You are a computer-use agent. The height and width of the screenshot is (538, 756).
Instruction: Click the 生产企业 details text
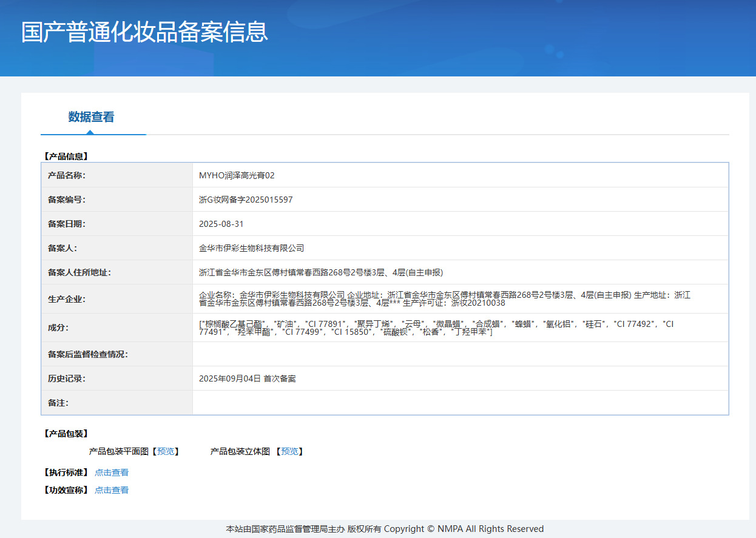tap(444, 298)
